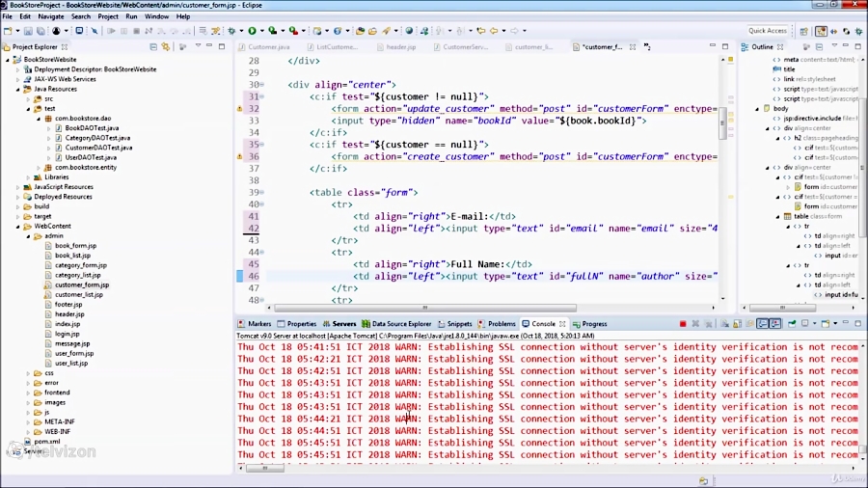Click the Quick Access search field
The image size is (868, 488).
tap(768, 31)
